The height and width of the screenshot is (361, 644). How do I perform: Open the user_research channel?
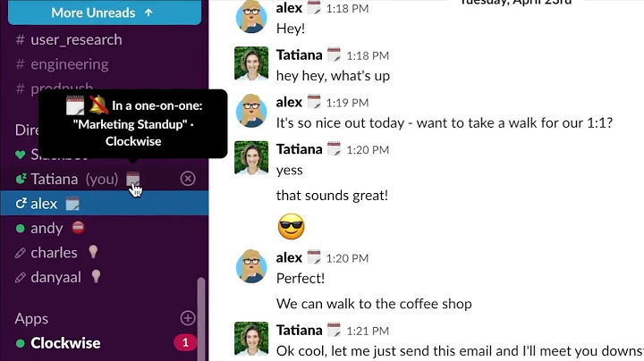[76, 39]
